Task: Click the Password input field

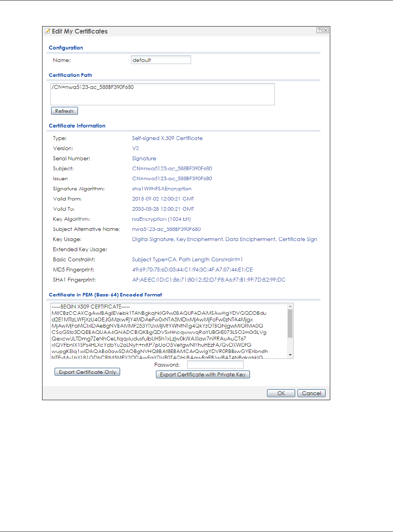Action: [215, 364]
